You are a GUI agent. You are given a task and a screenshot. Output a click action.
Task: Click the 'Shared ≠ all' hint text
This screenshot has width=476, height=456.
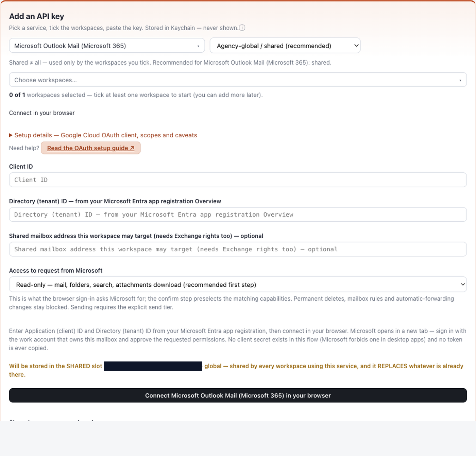point(170,63)
